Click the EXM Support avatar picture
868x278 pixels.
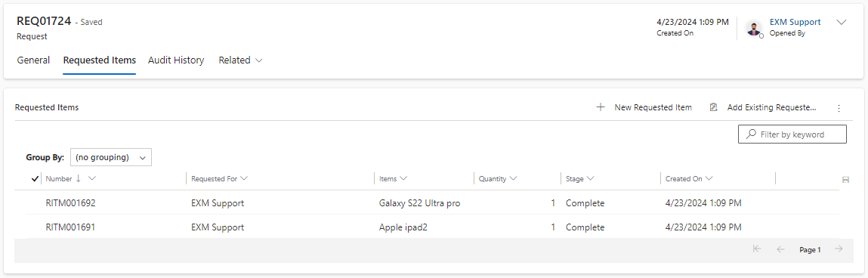tap(753, 28)
